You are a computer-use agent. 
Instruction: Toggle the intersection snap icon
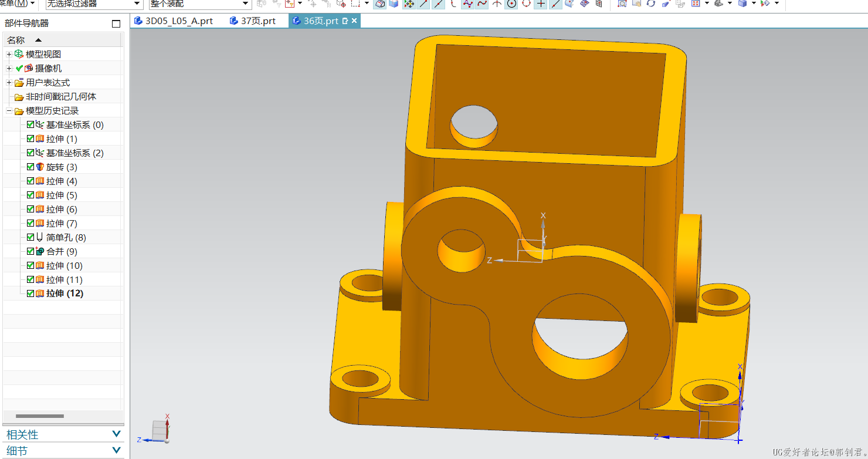pyautogui.click(x=497, y=3)
